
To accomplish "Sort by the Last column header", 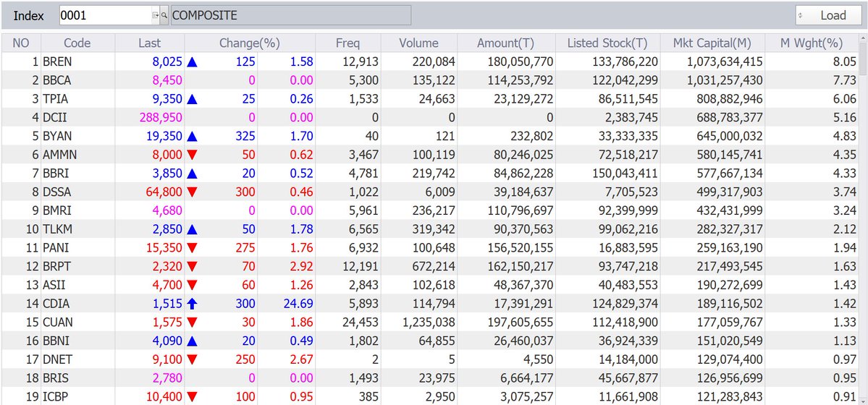I will tap(149, 43).
